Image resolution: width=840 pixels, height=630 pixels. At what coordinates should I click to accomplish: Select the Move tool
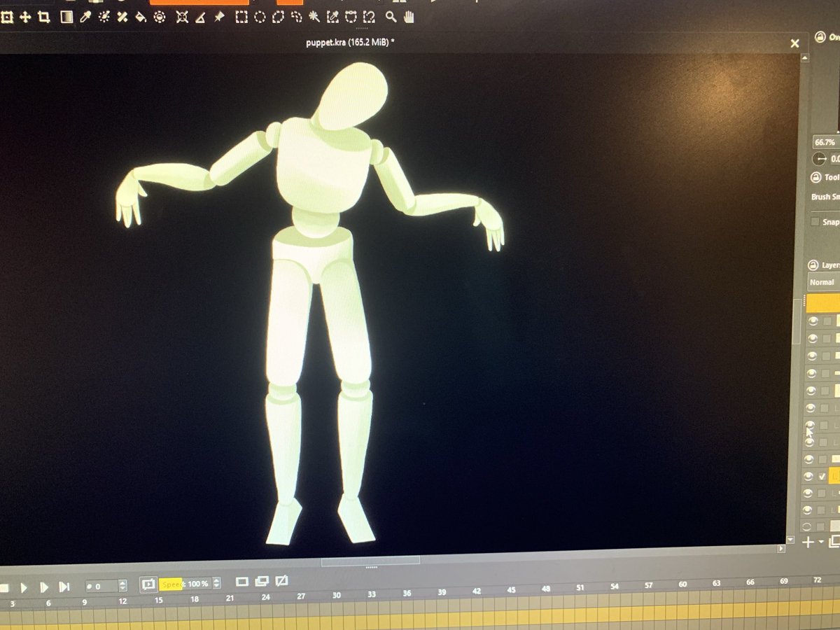click(x=26, y=17)
